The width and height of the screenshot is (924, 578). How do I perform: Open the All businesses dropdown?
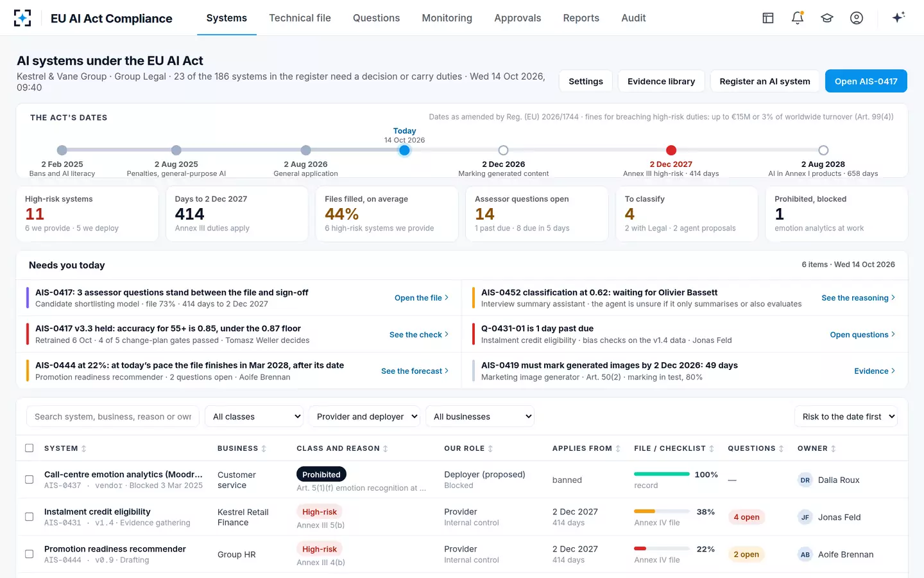tap(480, 417)
